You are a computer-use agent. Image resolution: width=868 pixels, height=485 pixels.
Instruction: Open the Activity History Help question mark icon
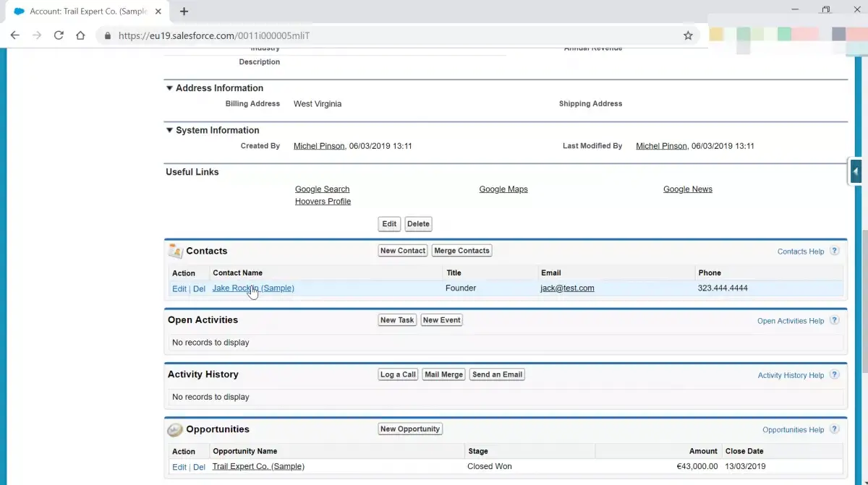click(834, 374)
